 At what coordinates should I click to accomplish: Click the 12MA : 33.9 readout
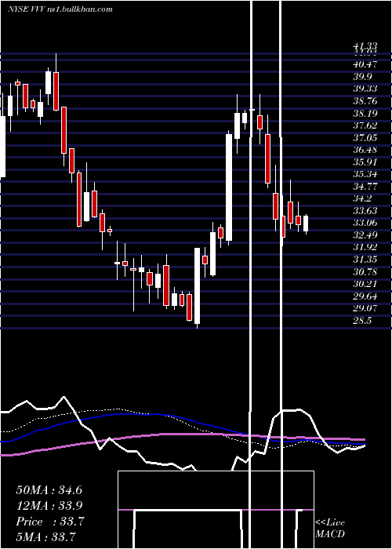coord(49,506)
